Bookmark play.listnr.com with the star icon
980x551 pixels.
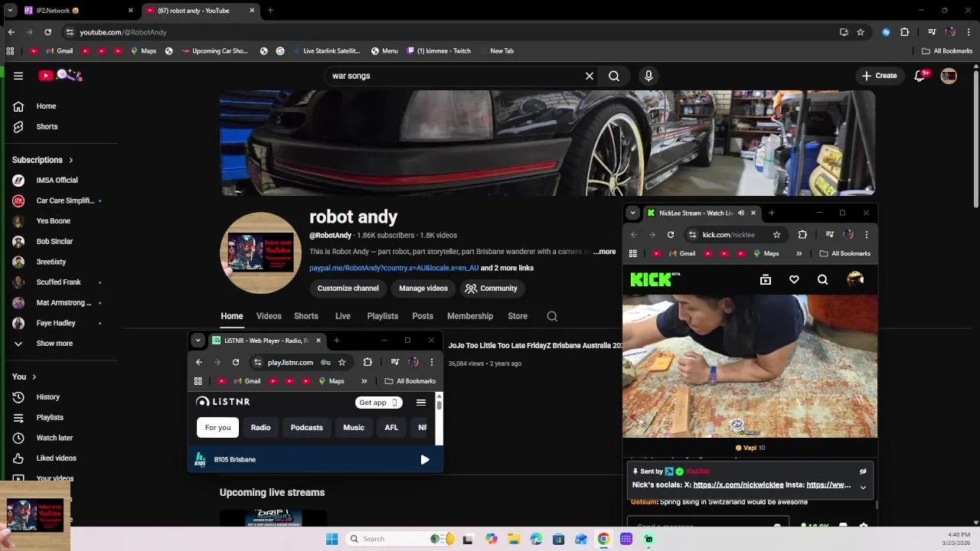tap(342, 363)
